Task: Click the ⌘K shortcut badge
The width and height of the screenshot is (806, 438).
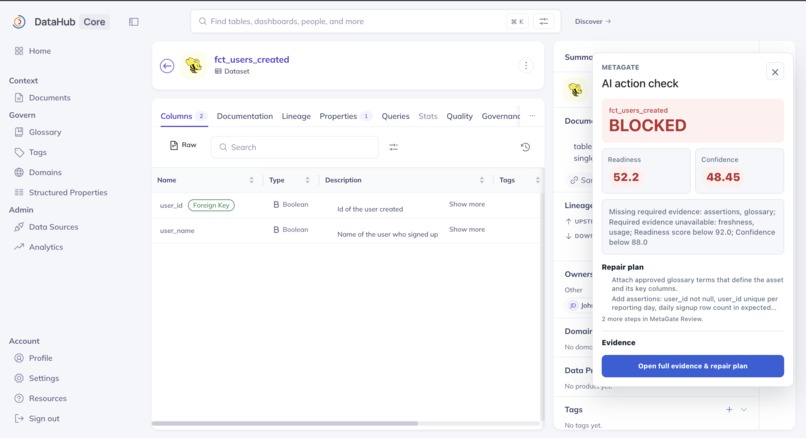Action: point(517,22)
